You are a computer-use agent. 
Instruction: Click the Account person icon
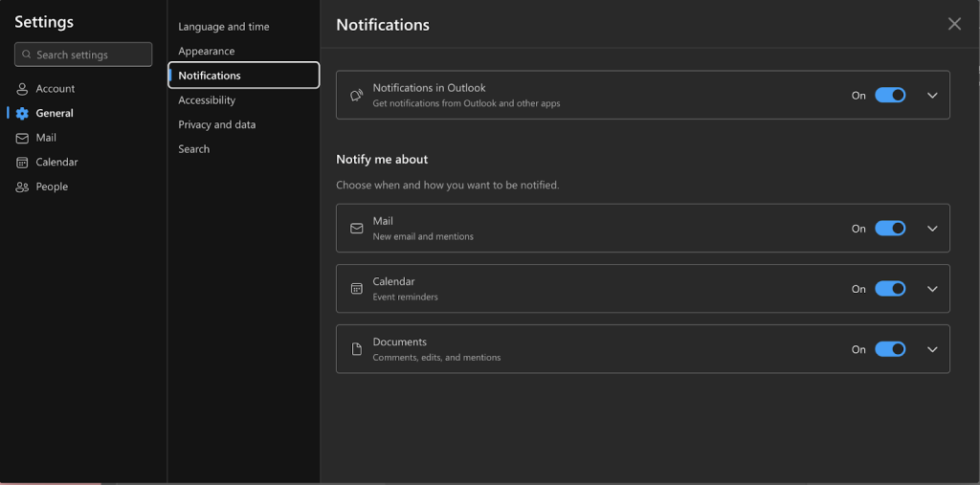(x=23, y=89)
